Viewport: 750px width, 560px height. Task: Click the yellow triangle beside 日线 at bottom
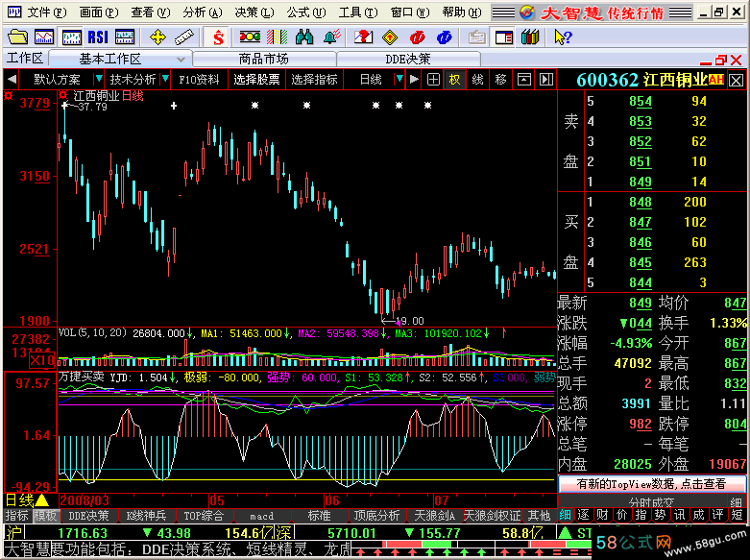click(x=41, y=500)
